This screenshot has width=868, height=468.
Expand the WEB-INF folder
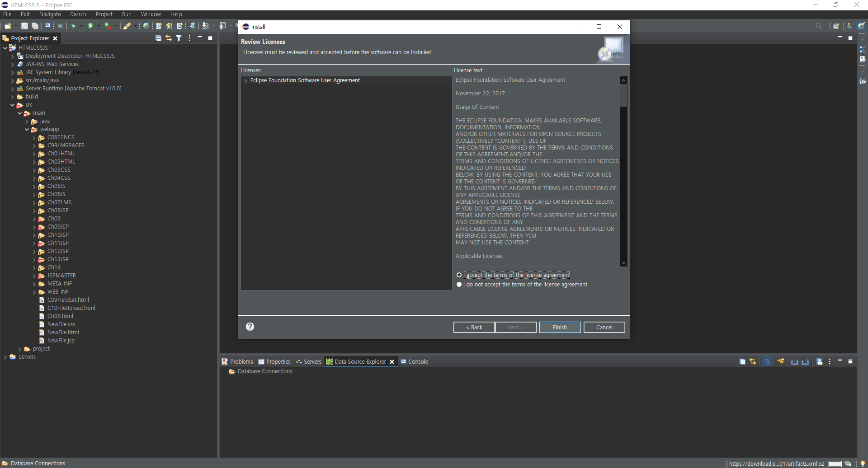click(34, 292)
